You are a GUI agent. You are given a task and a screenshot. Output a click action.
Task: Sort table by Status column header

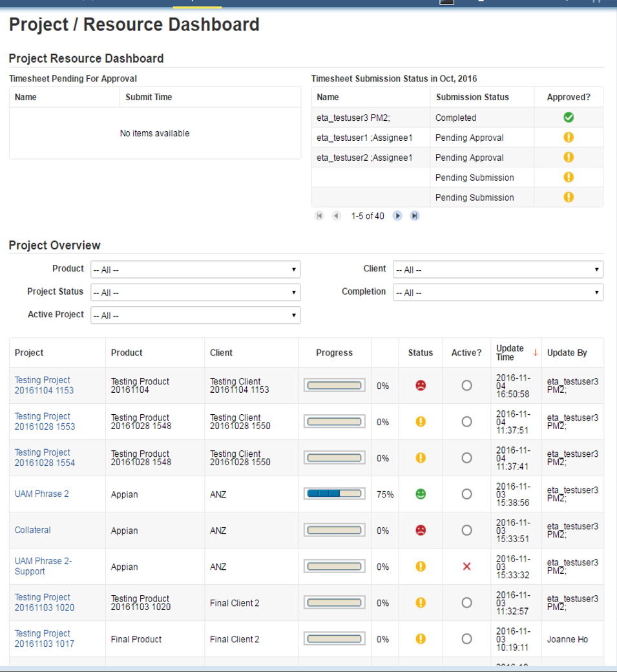coord(421,353)
